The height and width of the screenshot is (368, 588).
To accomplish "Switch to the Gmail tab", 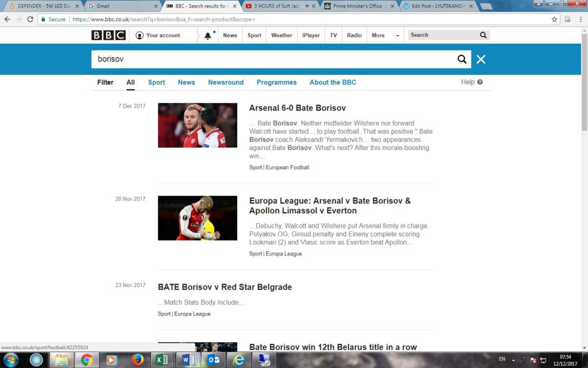I will 122,6.
